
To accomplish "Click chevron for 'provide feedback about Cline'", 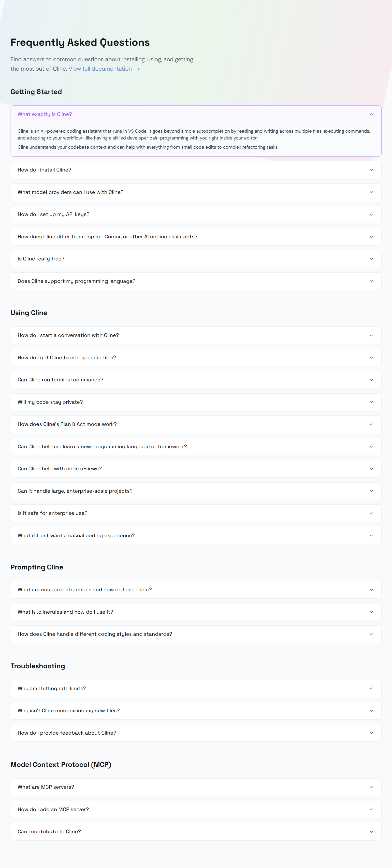I will click(x=371, y=733).
